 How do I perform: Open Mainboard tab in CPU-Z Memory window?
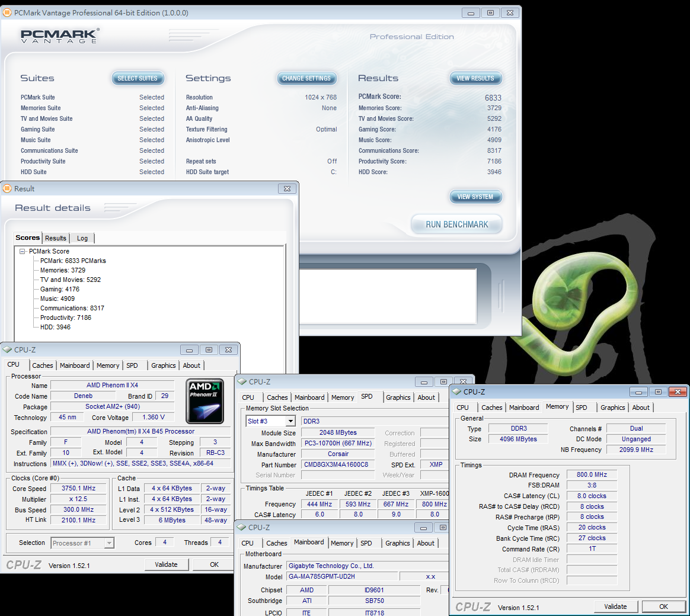click(x=524, y=408)
